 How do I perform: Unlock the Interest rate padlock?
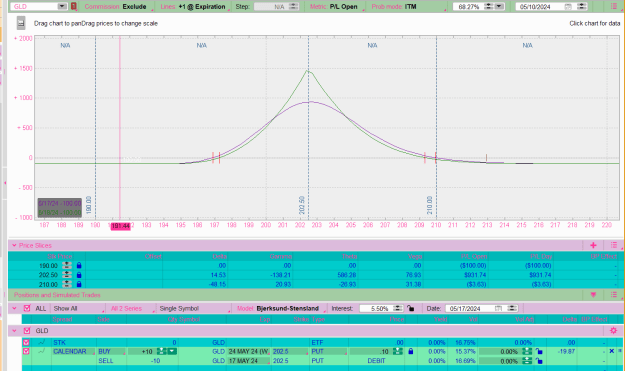[x=411, y=308]
